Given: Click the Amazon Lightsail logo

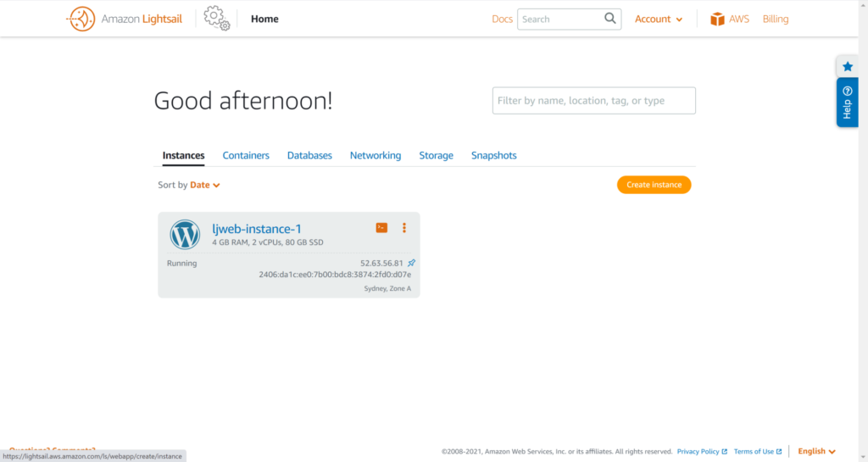Looking at the screenshot, I should (x=124, y=19).
